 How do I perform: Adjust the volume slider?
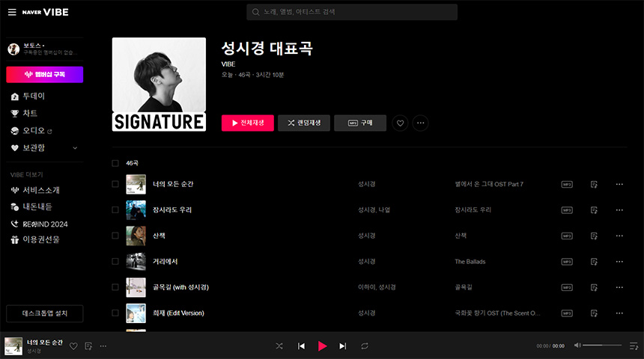pos(602,346)
